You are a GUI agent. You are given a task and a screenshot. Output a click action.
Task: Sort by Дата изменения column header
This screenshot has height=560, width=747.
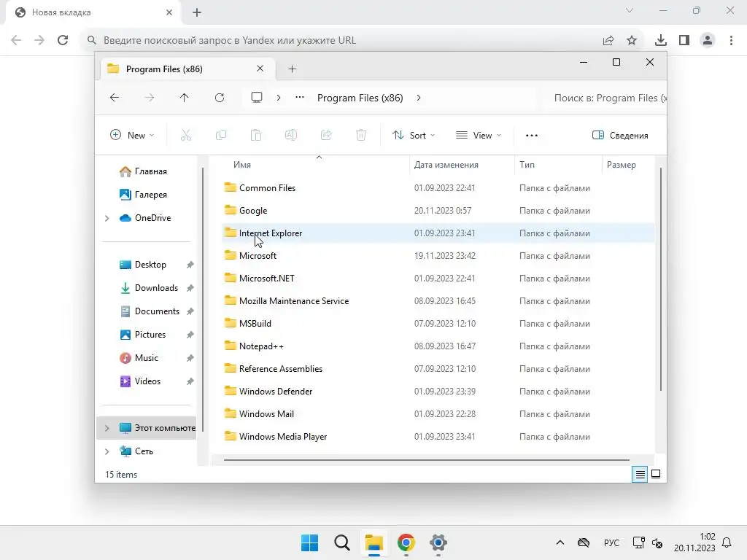click(x=446, y=165)
